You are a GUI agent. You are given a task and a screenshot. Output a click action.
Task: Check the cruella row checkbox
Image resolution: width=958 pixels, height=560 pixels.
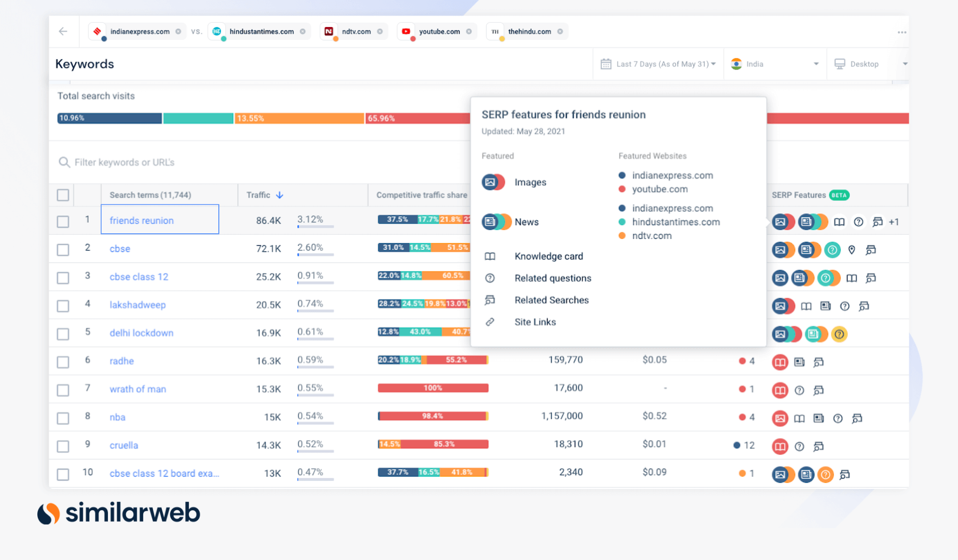tap(63, 446)
